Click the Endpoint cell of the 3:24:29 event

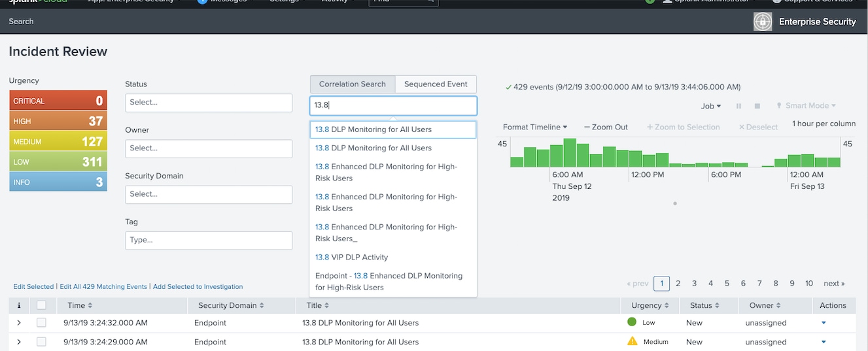point(210,342)
